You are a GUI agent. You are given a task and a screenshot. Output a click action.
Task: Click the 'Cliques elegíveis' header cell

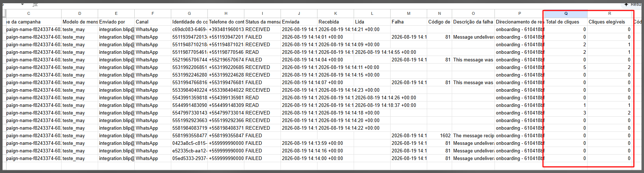pyautogui.click(x=609, y=22)
